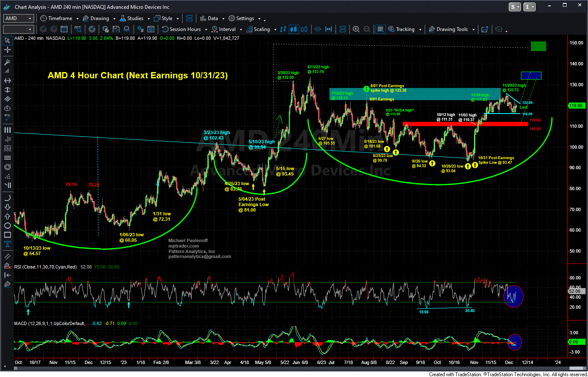
Task: Click the 119.90 last price label
Action: coord(576,106)
